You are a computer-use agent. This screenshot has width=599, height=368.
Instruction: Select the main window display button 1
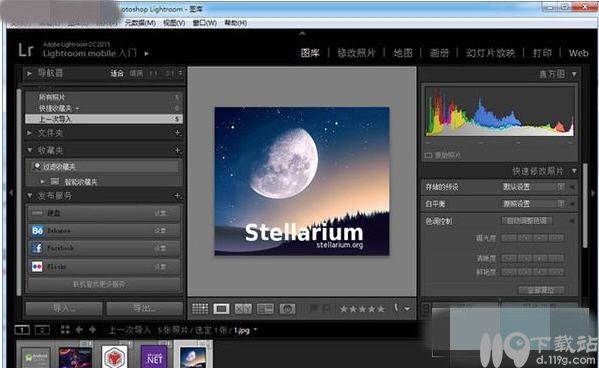(x=22, y=330)
